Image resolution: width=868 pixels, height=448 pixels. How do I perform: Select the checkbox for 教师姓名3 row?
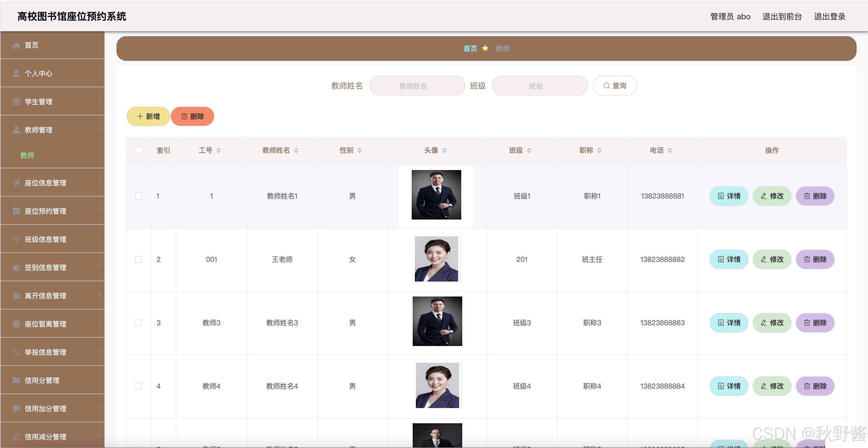coord(138,323)
